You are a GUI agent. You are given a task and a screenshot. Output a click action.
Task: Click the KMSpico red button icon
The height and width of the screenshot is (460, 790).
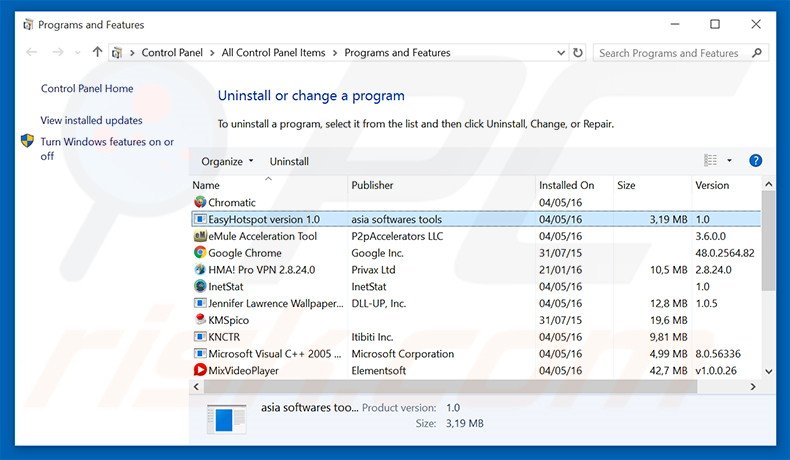(200, 319)
